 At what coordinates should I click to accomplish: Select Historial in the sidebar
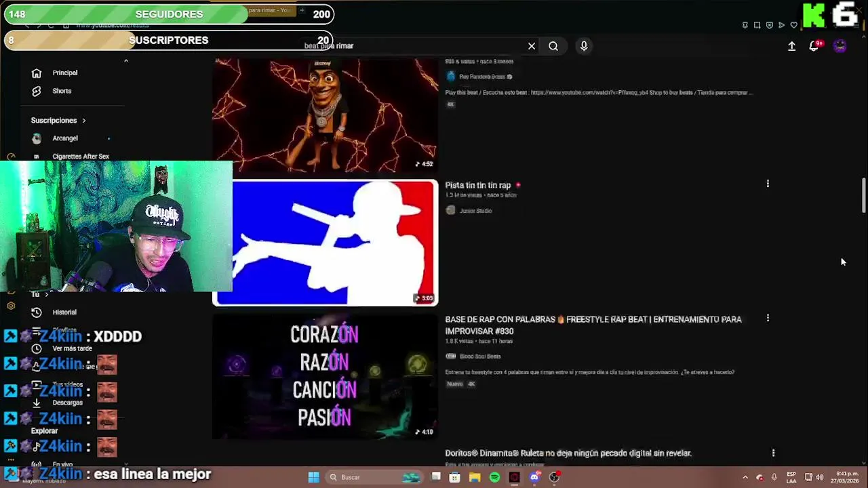tap(64, 312)
